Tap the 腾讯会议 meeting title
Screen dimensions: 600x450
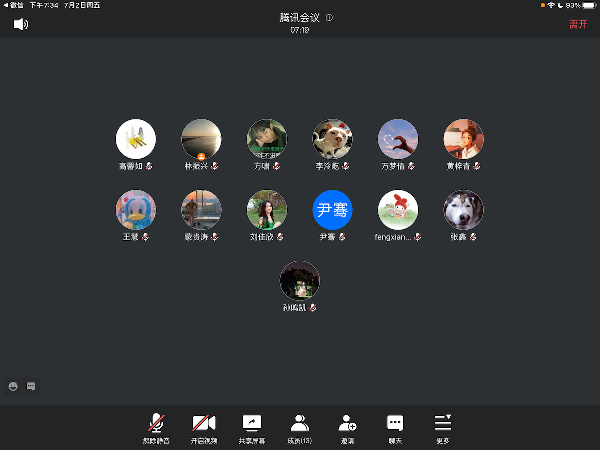pyautogui.click(x=300, y=18)
